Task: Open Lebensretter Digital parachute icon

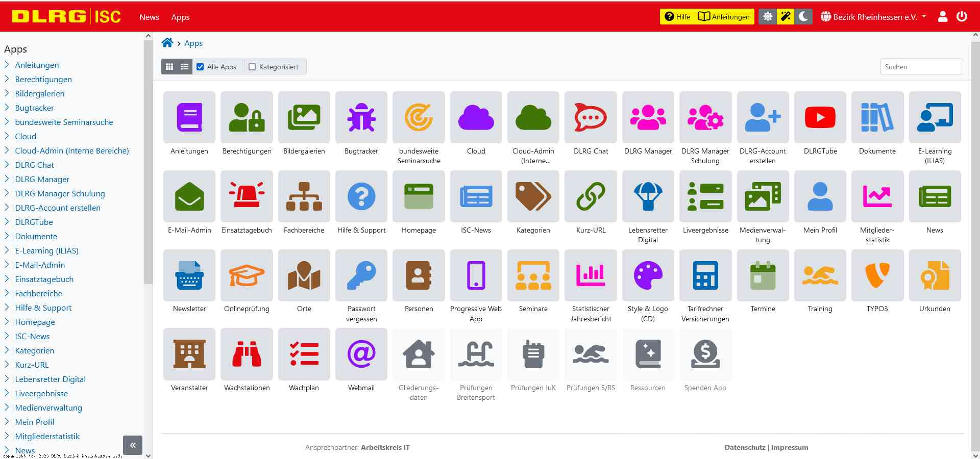Action: tap(648, 196)
